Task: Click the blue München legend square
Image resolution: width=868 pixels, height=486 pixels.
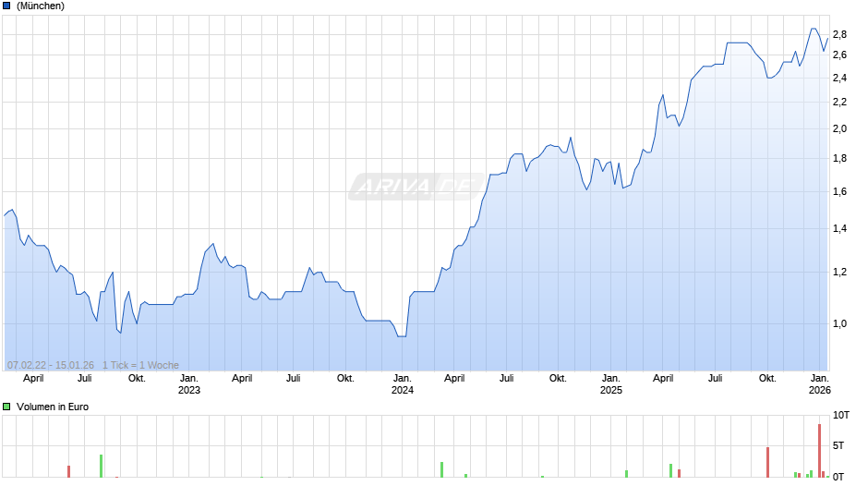Action: (x=6, y=6)
